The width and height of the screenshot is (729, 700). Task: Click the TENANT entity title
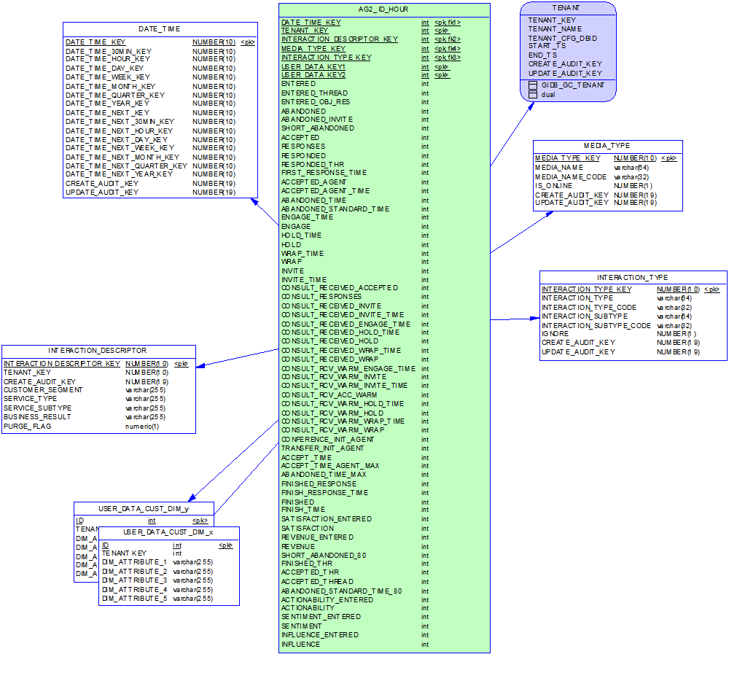(567, 7)
